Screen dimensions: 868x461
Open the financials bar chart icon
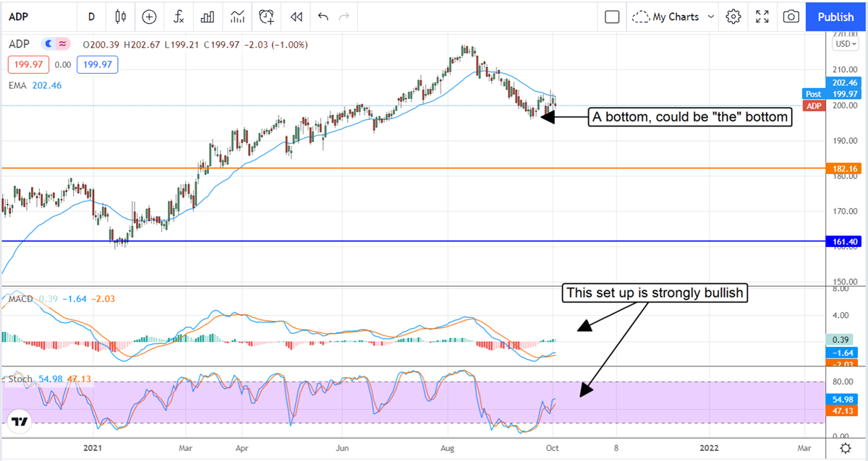click(208, 16)
